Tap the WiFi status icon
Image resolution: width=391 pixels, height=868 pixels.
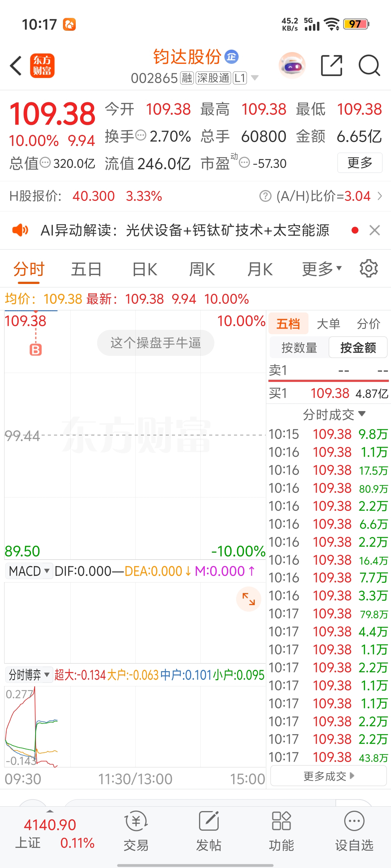pyautogui.click(x=332, y=24)
